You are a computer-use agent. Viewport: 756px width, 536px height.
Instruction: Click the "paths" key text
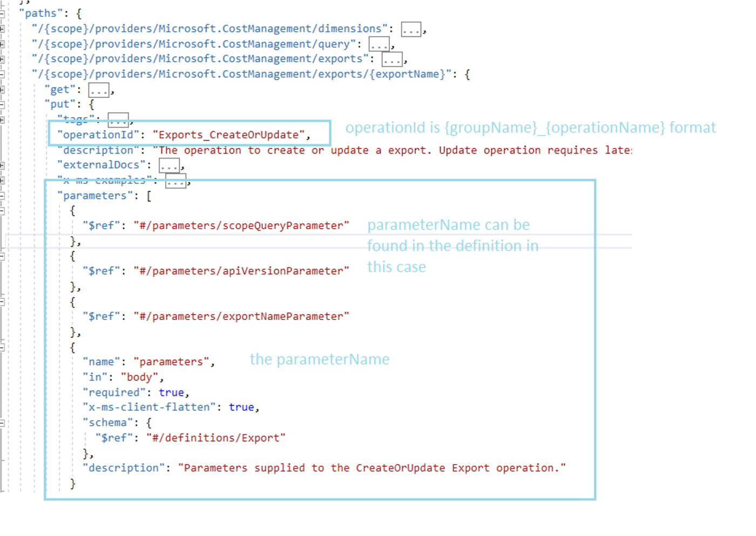[x=40, y=14]
